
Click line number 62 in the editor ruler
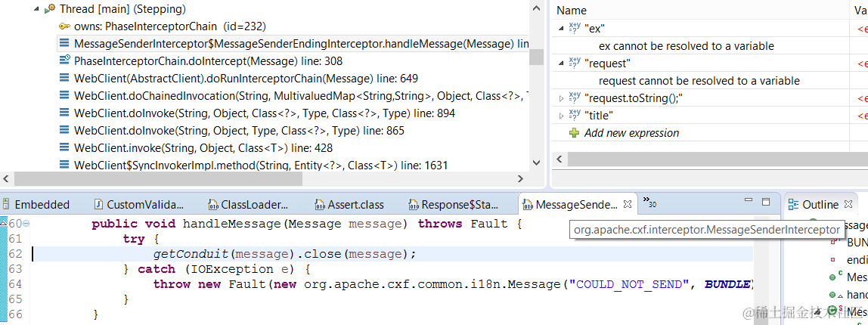pos(14,254)
